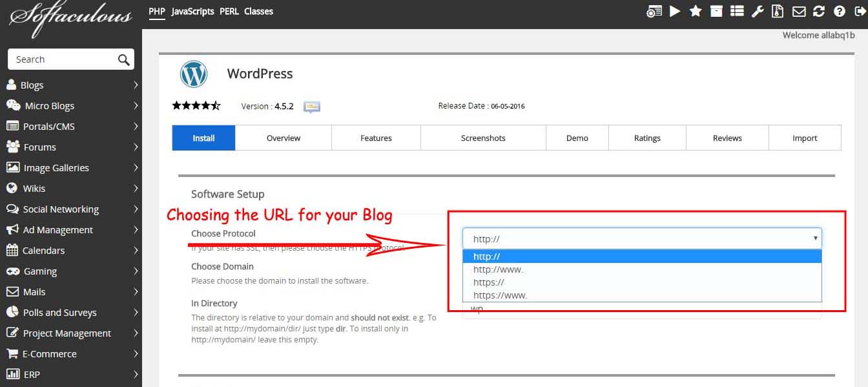The height and width of the screenshot is (387, 868).
Task: Click the search magnifier icon
Action: pos(124,59)
